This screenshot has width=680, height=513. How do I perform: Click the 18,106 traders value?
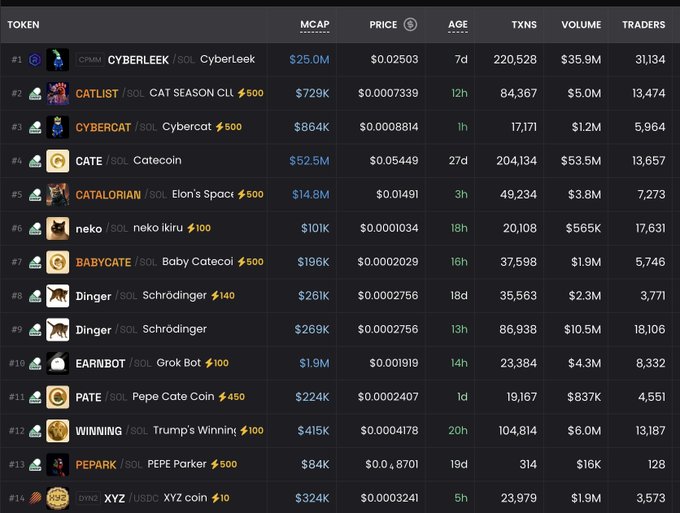pyautogui.click(x=649, y=330)
